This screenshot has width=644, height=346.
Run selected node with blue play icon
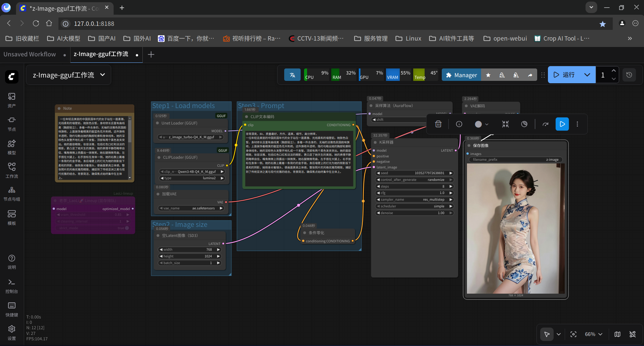[562, 124]
